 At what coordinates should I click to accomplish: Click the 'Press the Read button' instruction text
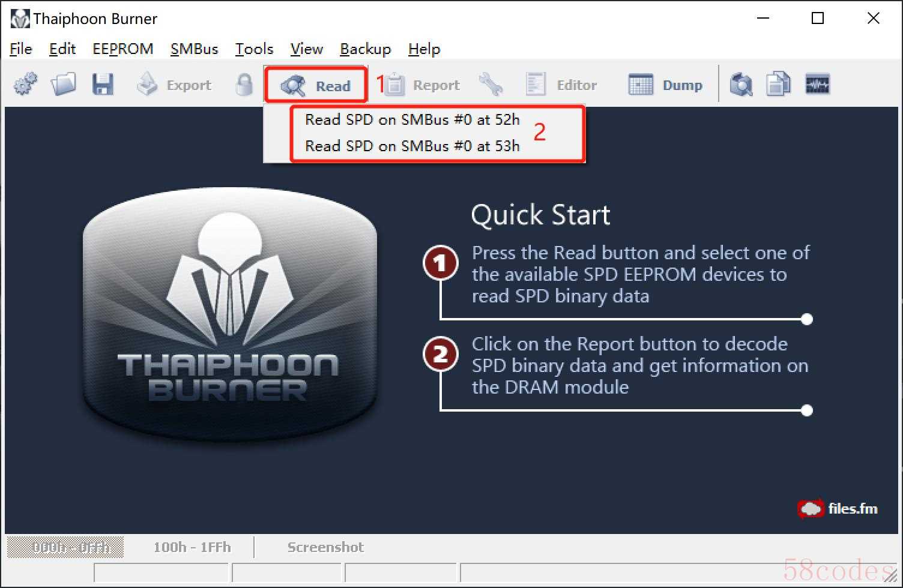point(641,274)
